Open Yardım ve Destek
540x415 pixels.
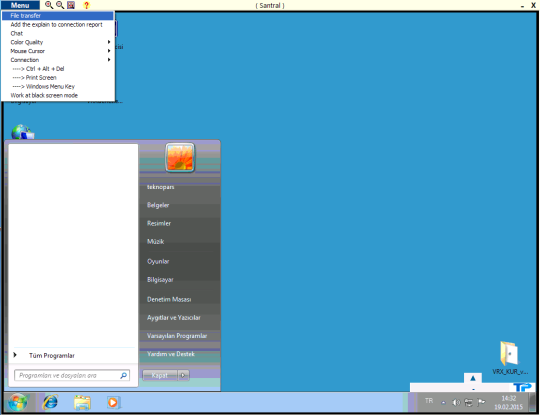click(x=171, y=354)
